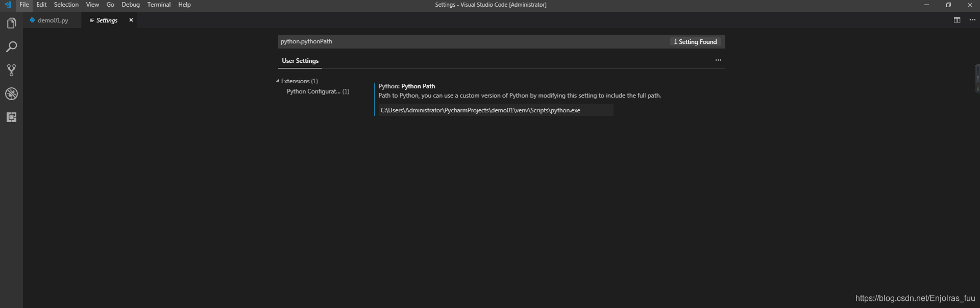
Task: Minimize the VS Code window
Action: (x=926, y=5)
